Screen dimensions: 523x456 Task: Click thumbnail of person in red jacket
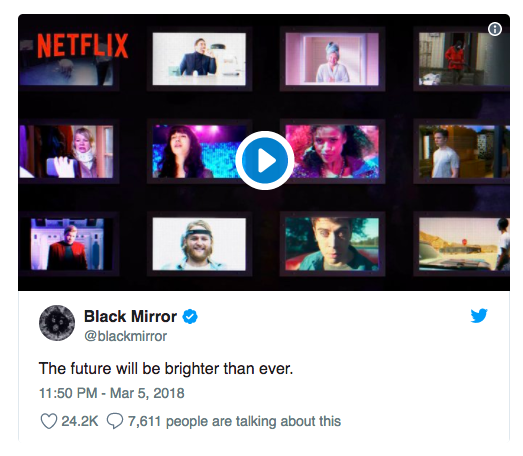pos(464,59)
